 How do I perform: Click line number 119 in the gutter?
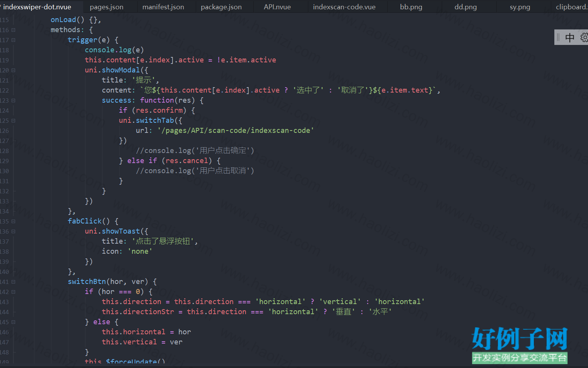[x=4, y=60]
